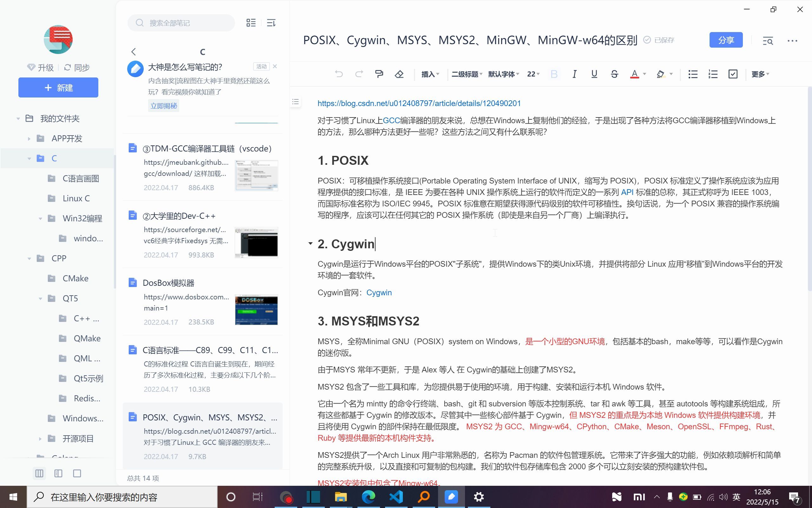
Task: Expand the 开源项目 folder
Action: point(40,438)
